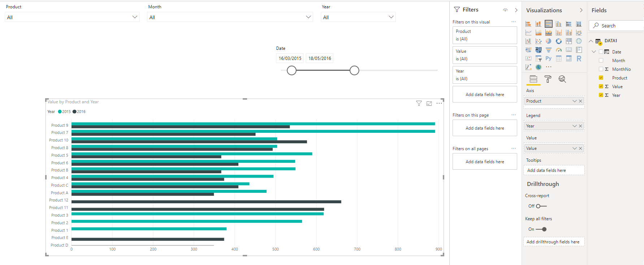Viewport: 644px width, 265px height.
Task: Pick the scatter chart visualization
Action: click(x=538, y=41)
